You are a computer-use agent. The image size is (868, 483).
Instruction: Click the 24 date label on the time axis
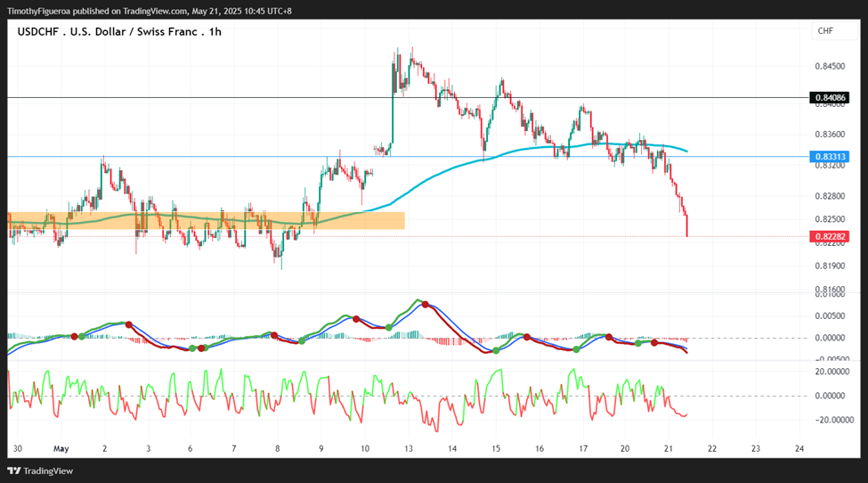(x=799, y=449)
